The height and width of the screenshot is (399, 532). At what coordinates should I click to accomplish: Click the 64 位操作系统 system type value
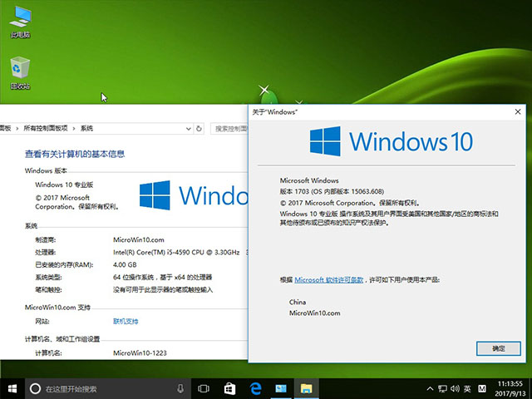tap(162, 277)
